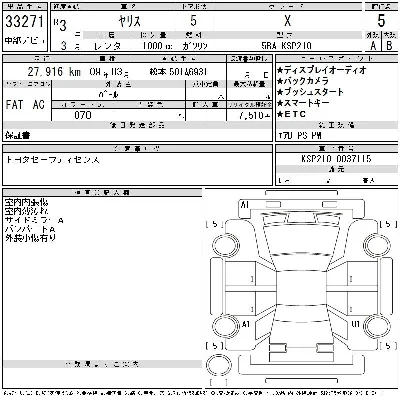Click the ★ETC equipment line
This screenshot has height=400, width=400.
pyautogui.click(x=291, y=114)
